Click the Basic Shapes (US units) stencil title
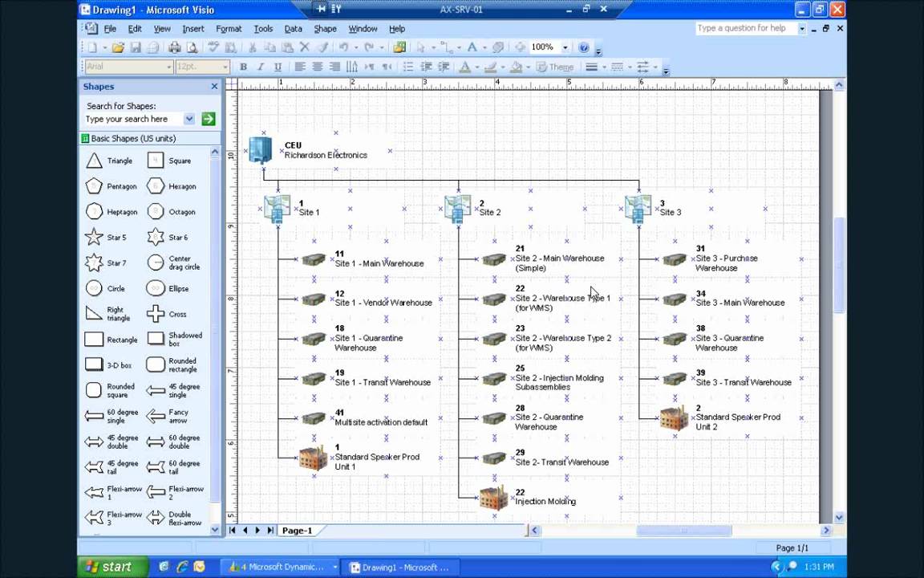Viewport: 924px width, 578px height. pyautogui.click(x=133, y=139)
